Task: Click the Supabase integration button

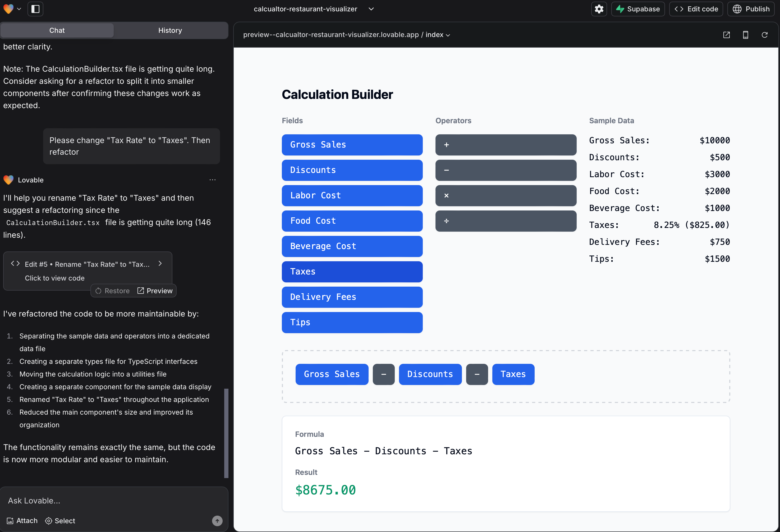Action: pyautogui.click(x=638, y=9)
